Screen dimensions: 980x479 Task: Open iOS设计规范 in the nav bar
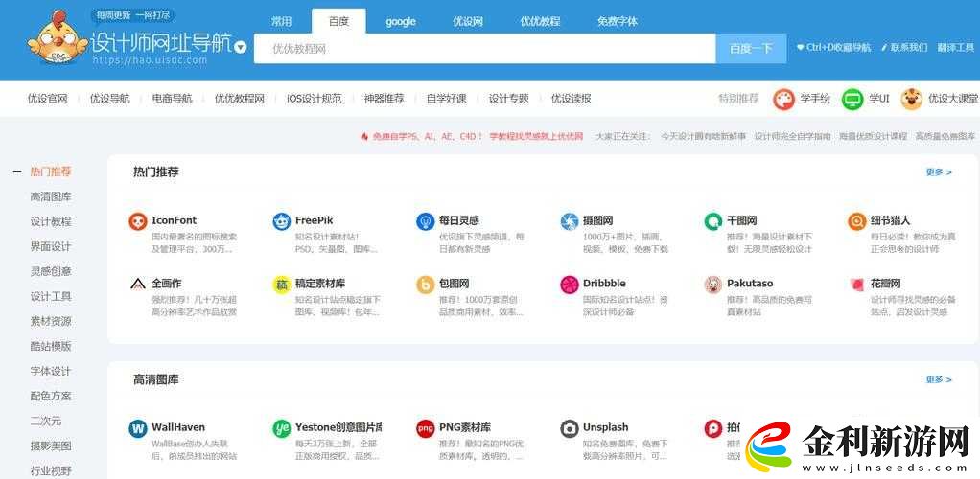[315, 99]
